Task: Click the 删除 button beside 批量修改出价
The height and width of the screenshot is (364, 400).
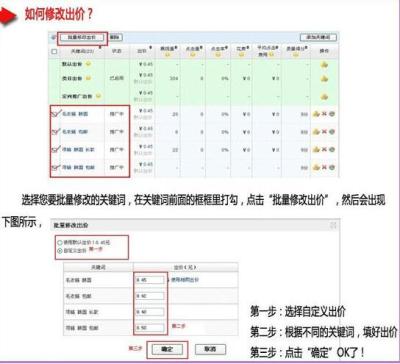Action: coord(115,37)
